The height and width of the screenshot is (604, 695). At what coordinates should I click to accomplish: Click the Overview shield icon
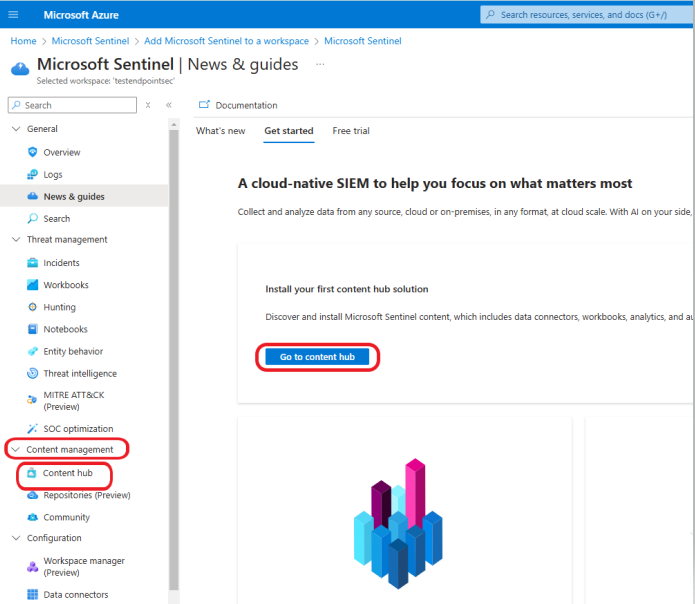[x=32, y=152]
